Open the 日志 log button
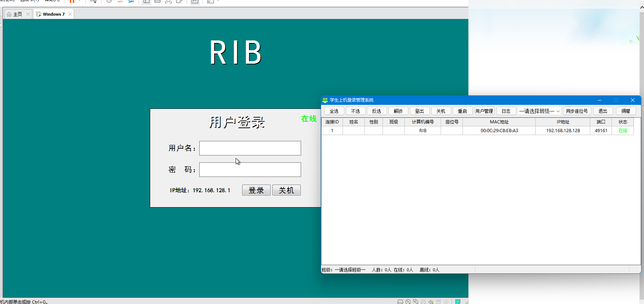 tap(506, 111)
